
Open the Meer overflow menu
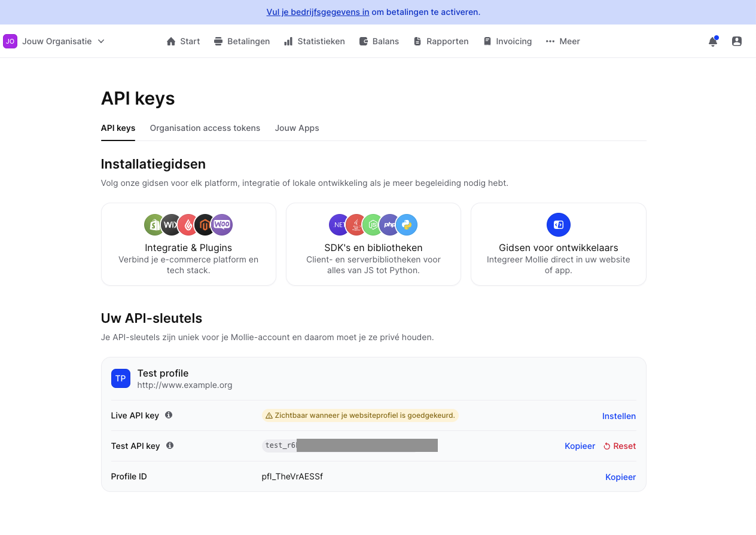point(562,41)
